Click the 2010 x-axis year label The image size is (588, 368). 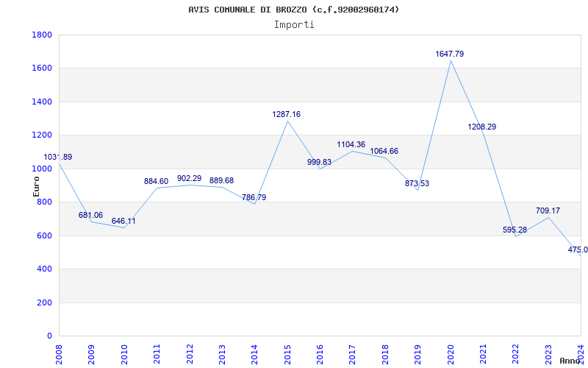[x=124, y=354]
